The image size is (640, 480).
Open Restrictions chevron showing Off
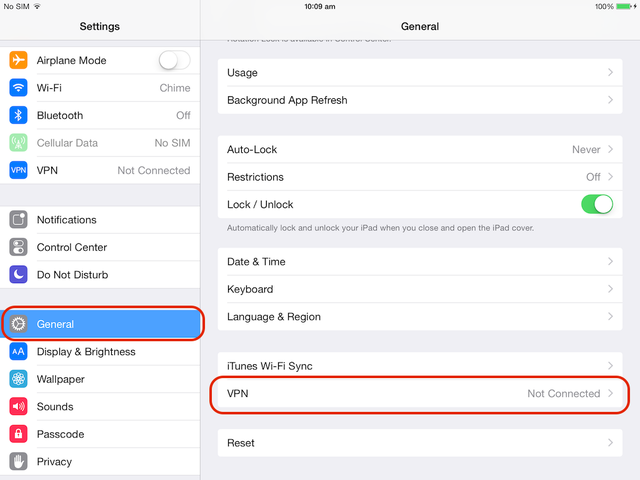click(610, 177)
